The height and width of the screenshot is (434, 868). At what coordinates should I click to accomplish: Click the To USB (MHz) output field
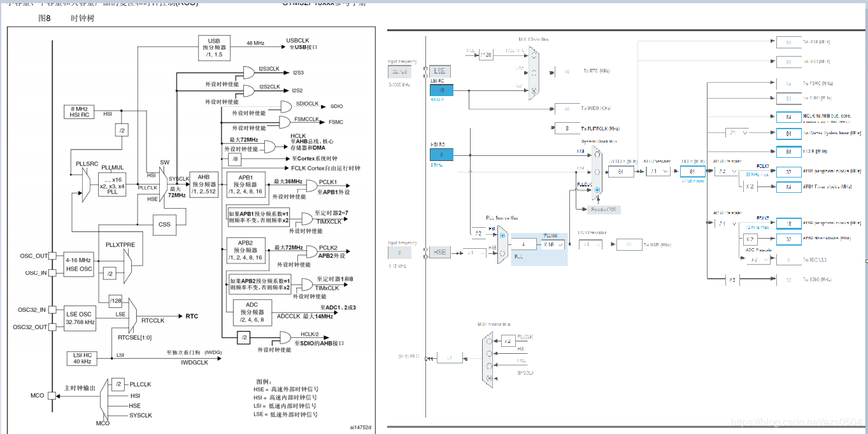coord(628,244)
